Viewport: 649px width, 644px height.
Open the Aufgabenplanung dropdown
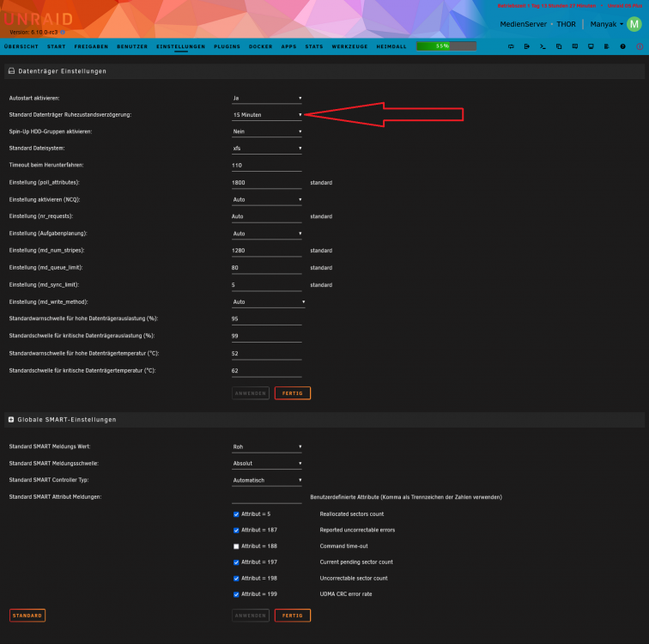[x=266, y=234]
